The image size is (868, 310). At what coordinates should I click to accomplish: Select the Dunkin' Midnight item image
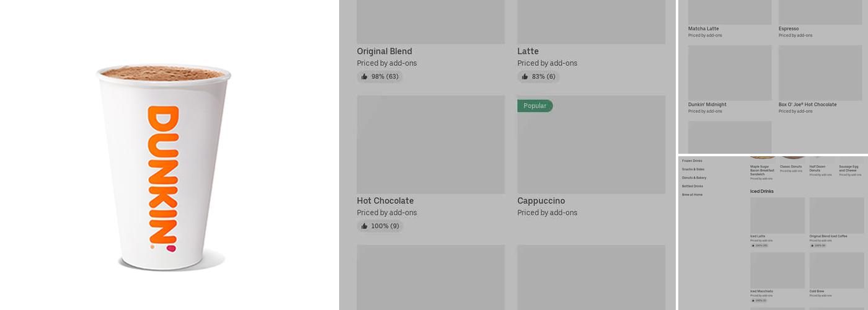730,73
